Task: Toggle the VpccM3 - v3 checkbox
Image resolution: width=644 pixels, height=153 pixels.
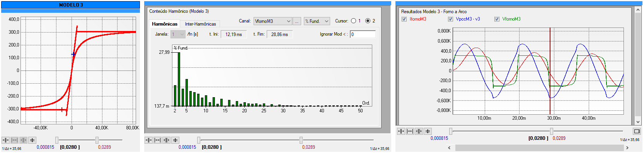Action: 450,19
